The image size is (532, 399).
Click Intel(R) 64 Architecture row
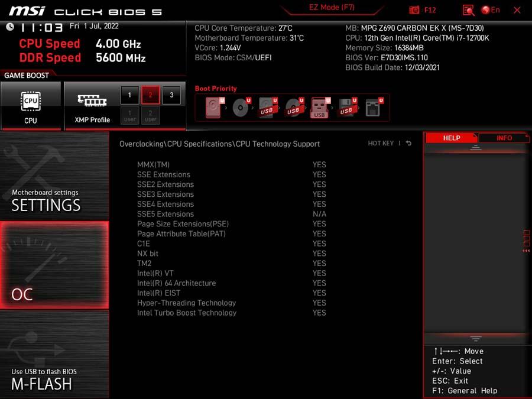click(231, 283)
